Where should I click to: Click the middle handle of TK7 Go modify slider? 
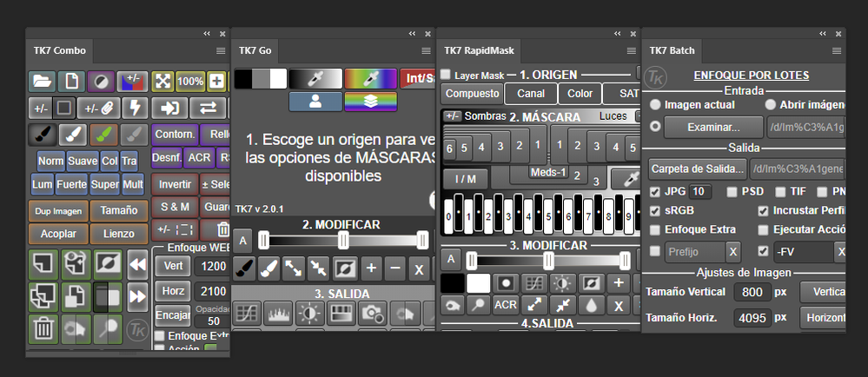pos(343,240)
